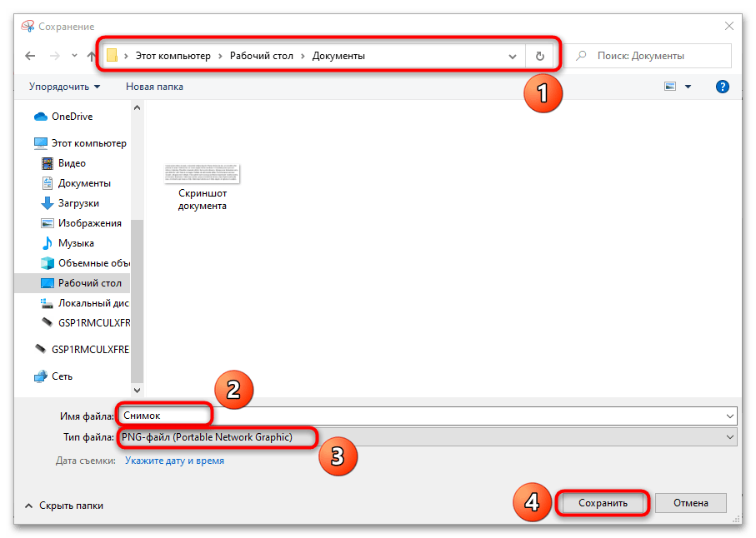Screen dimensions: 756x538
Task: Open the Help question mark icon
Action: point(723,87)
